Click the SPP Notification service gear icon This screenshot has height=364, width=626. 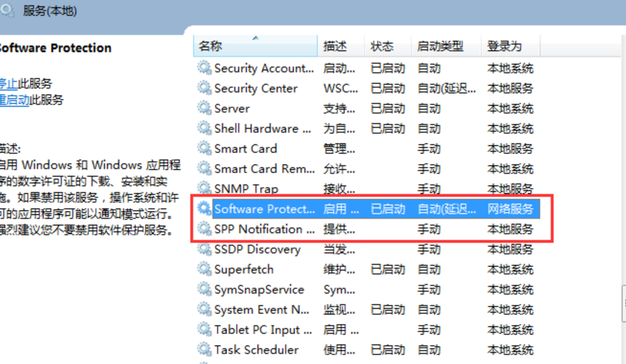(x=205, y=229)
